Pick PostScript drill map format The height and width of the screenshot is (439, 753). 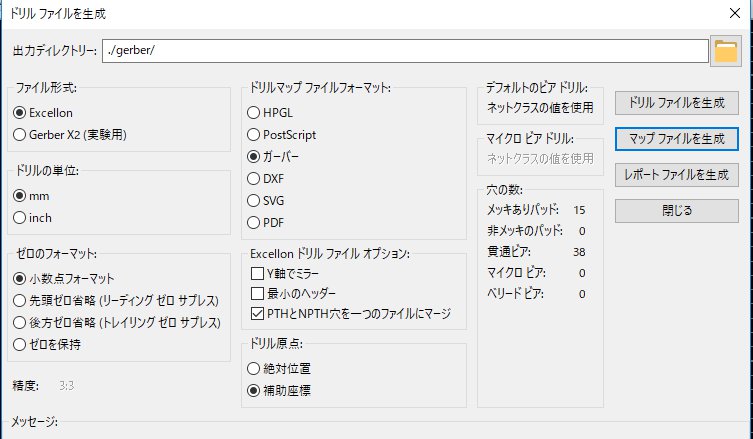(x=253, y=134)
